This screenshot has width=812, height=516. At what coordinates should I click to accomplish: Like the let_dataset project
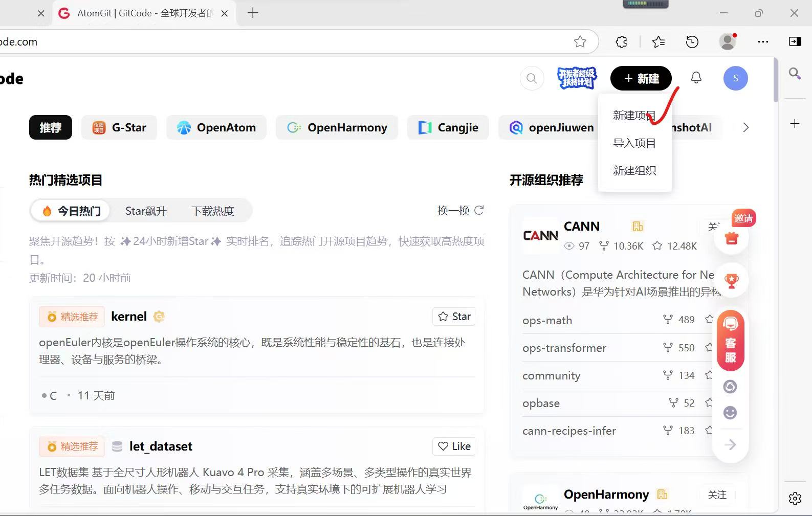454,446
